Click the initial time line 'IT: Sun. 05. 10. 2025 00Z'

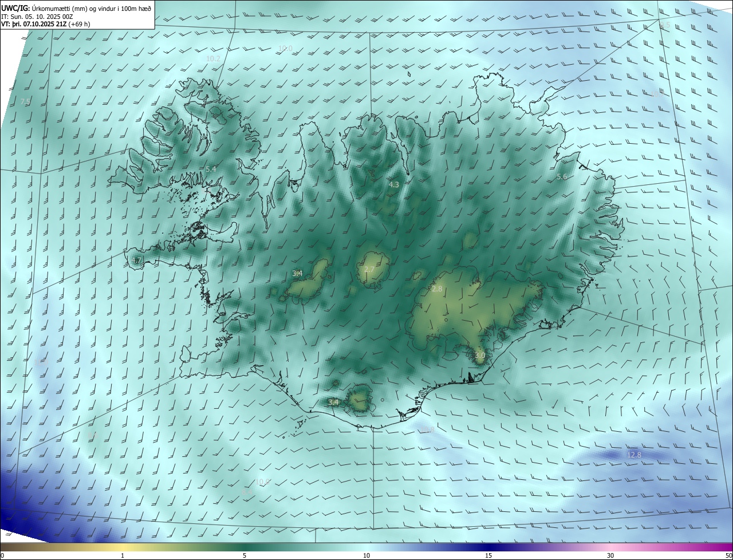click(37, 16)
